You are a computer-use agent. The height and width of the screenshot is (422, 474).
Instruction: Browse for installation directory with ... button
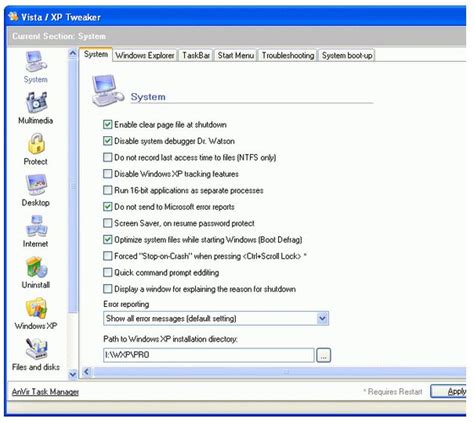[323, 355]
